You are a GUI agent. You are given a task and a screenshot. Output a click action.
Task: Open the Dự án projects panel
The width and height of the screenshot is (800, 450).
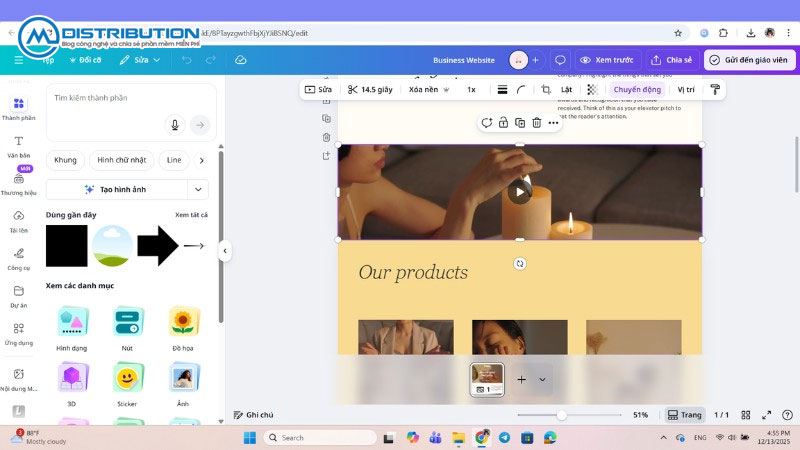(x=19, y=297)
